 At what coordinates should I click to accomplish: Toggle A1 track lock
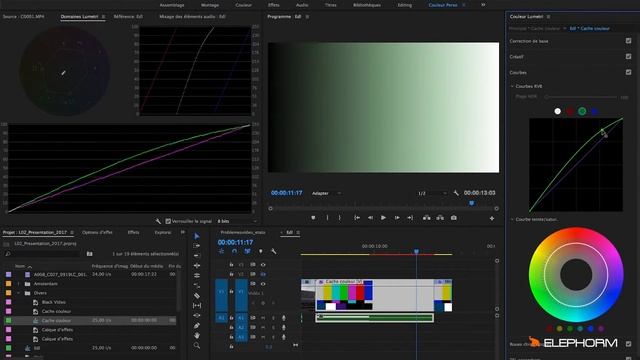(231, 318)
